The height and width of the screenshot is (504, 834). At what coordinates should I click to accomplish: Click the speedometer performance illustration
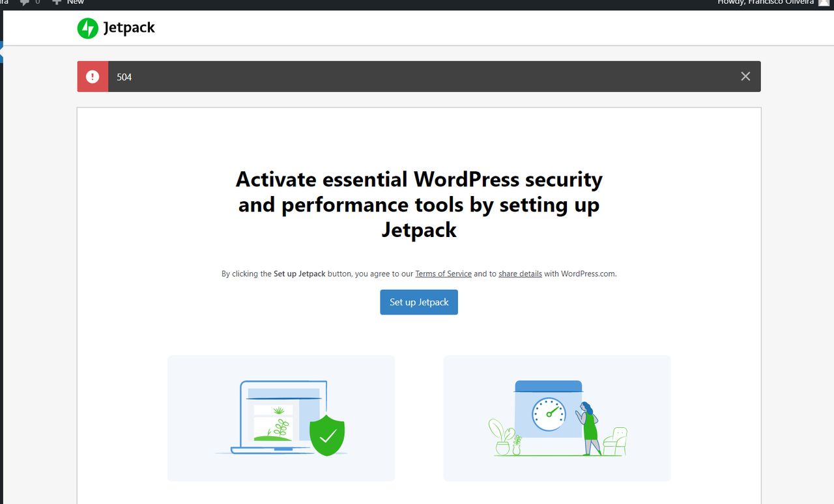pyautogui.click(x=557, y=418)
